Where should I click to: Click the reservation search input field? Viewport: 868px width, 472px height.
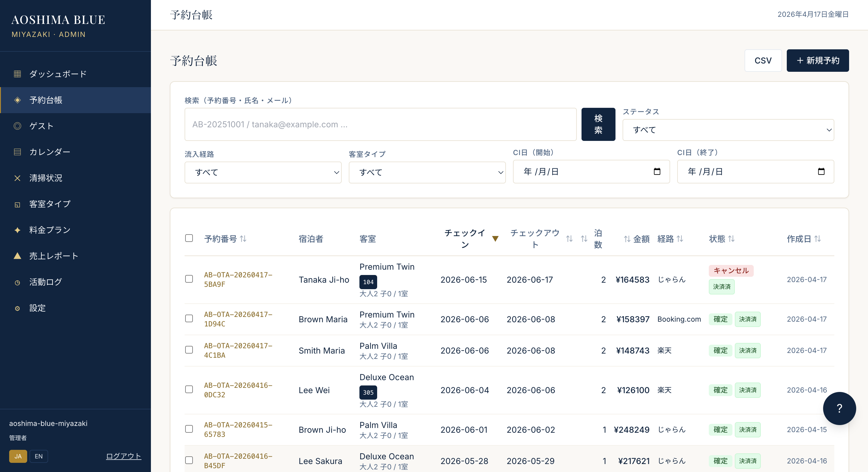click(x=380, y=124)
